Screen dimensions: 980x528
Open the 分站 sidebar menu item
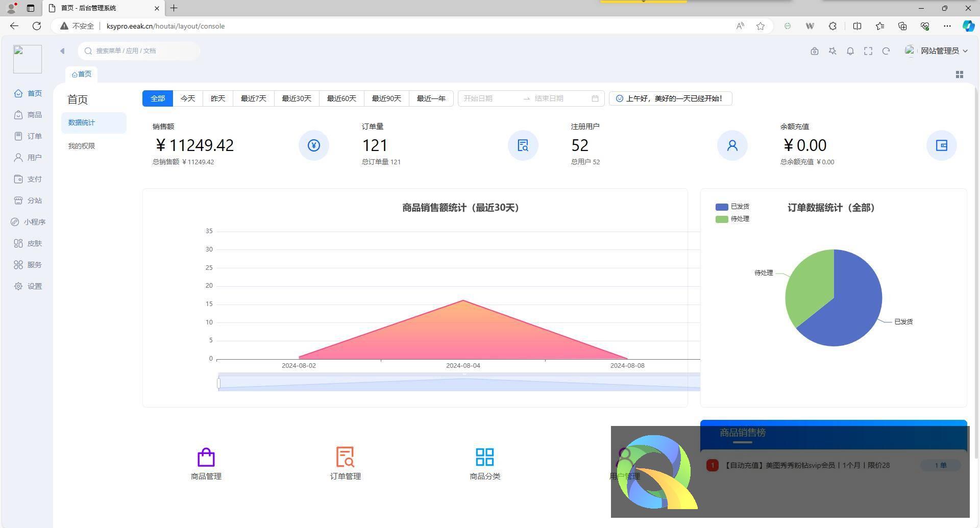[28, 200]
